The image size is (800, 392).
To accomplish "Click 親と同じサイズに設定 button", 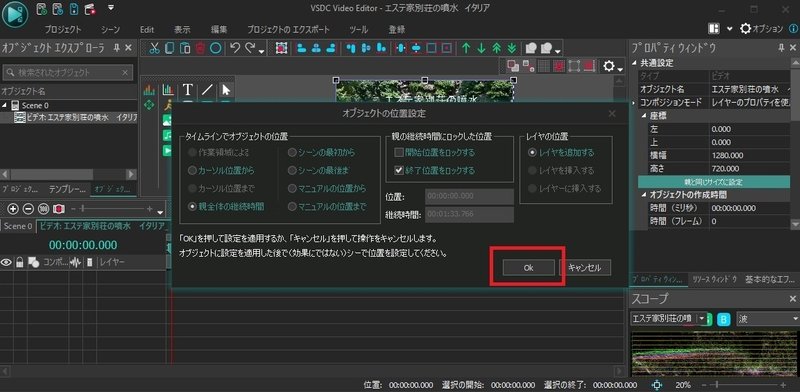I will pyautogui.click(x=713, y=182).
